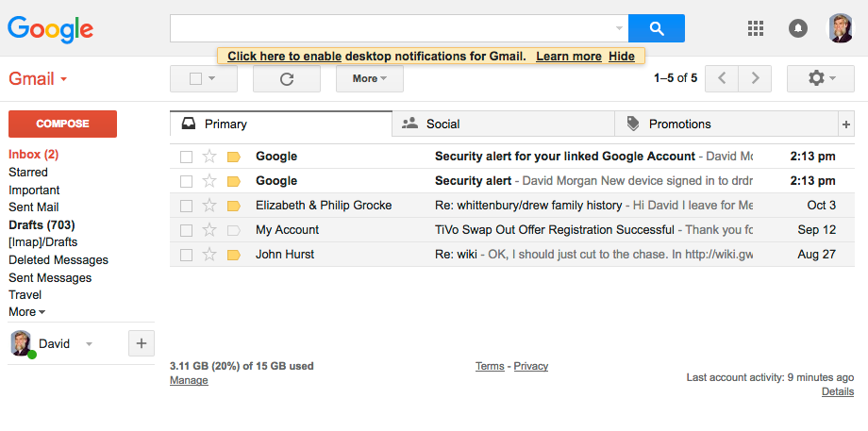Open the Important label
Screen dimensions: 868x431
(x=34, y=191)
